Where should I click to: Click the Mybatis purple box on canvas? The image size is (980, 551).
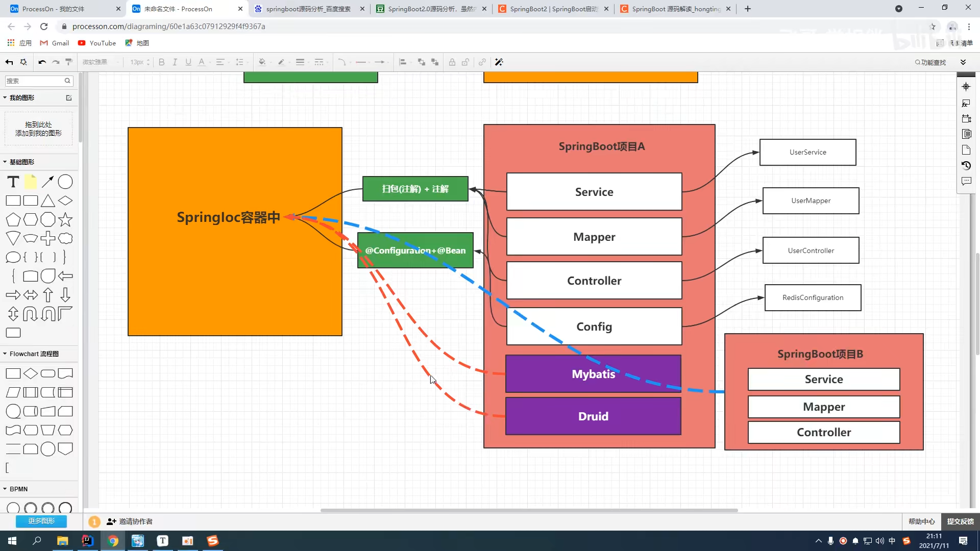click(x=593, y=374)
